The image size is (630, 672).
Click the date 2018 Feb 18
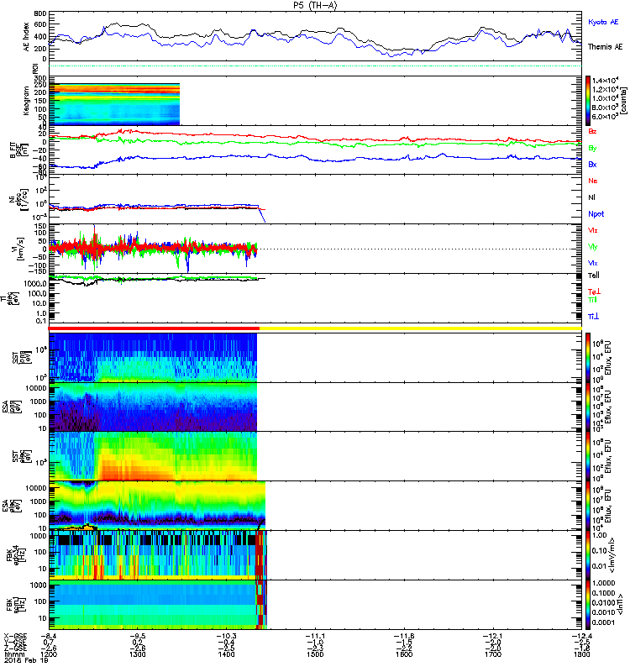coord(26,661)
